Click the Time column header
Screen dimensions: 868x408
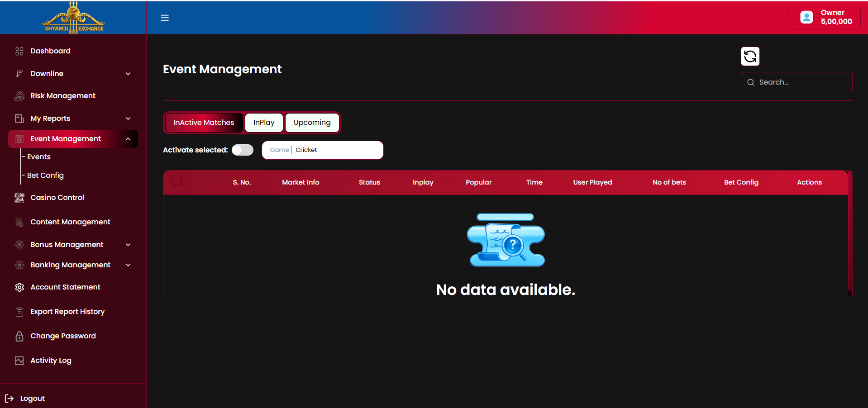534,182
